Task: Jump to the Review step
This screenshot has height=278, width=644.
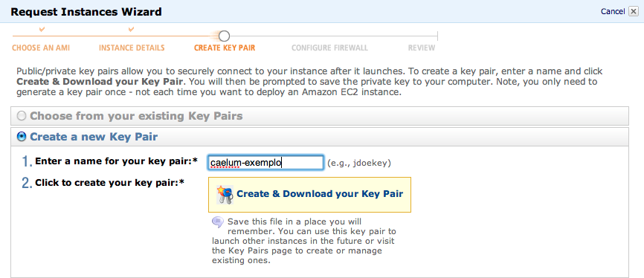Action: click(422, 48)
